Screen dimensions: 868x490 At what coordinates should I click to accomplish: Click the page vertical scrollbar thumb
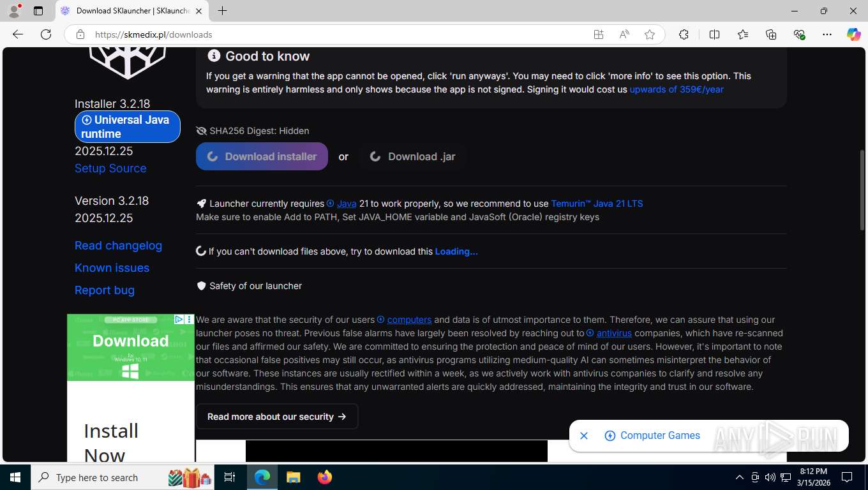click(x=862, y=189)
